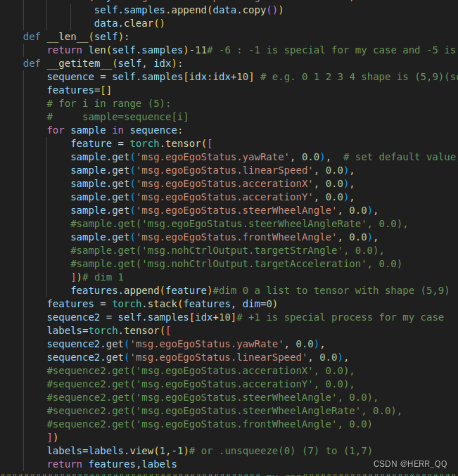This screenshot has height=476, width=458.
Task: Click the 'features=[]' line
Action: pyautogui.click(x=79, y=90)
